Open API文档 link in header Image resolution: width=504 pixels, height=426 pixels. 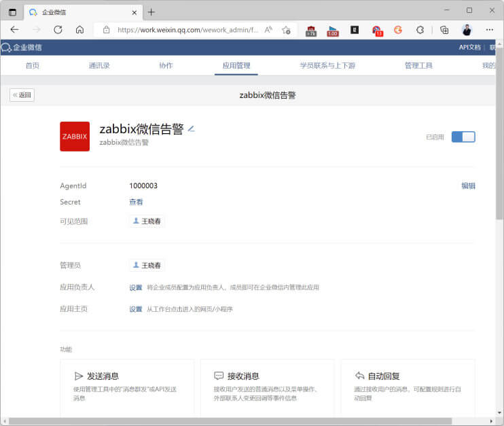tap(469, 48)
